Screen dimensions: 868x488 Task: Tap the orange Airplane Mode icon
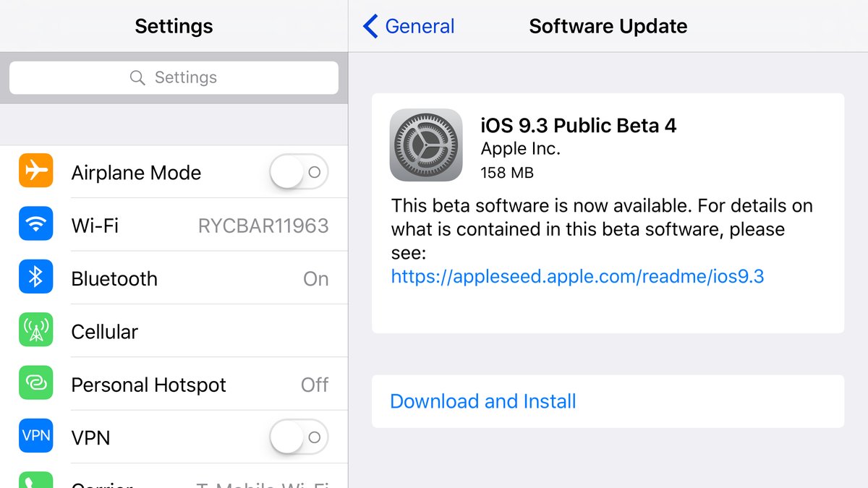[x=35, y=171]
